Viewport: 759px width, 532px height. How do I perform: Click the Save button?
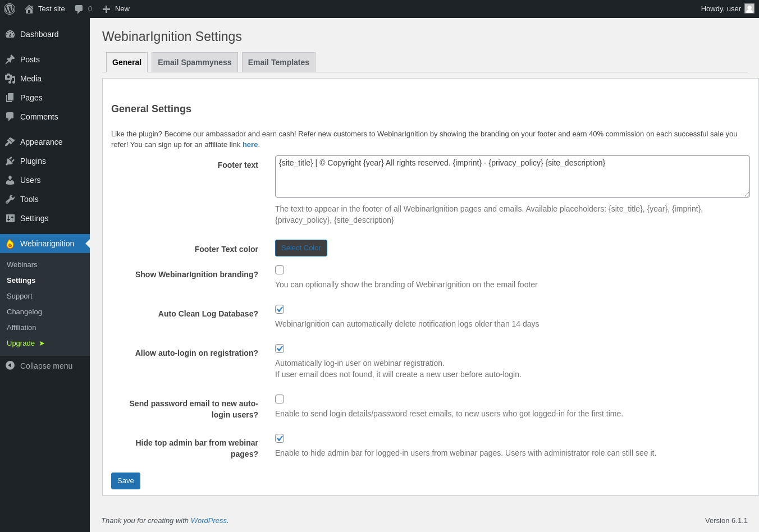(126, 481)
